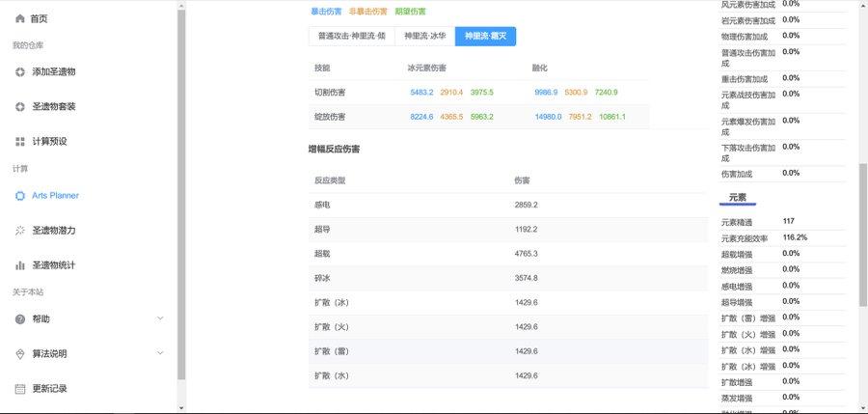The height and width of the screenshot is (414, 868).
Task: Click the home icon beside 首页
Action: (x=20, y=18)
